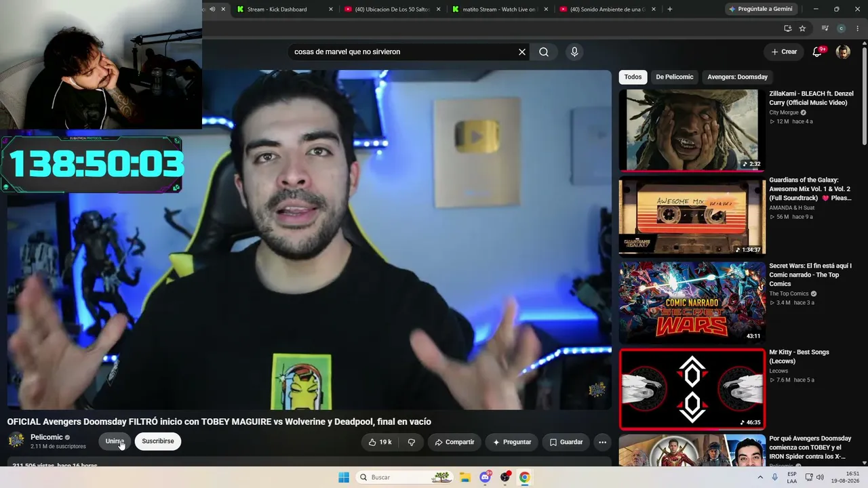
Task: Open the City Morgue channel link
Action: point(784,113)
